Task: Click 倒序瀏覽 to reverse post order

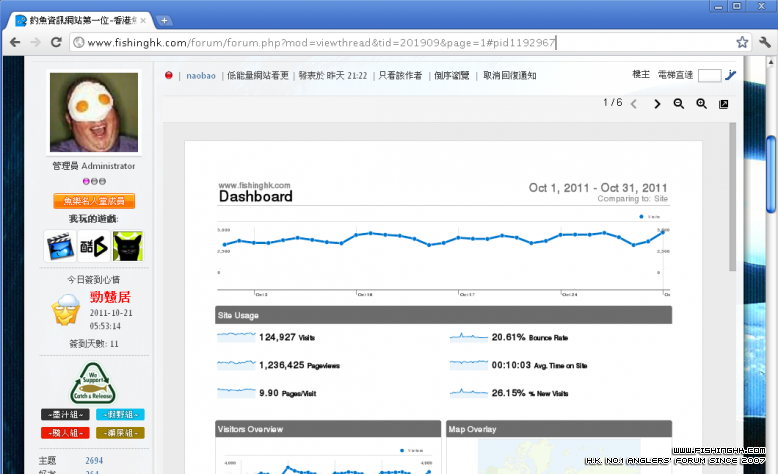Action: (452, 75)
